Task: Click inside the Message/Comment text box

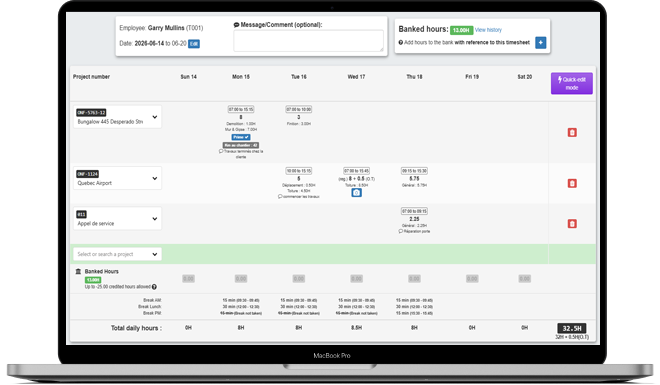Action: tap(309, 41)
